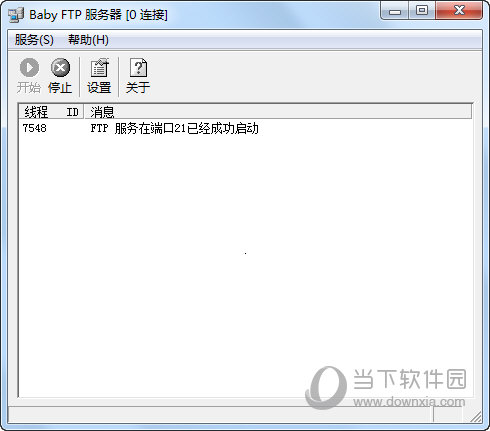Open the 关于 question mark icon

138,68
